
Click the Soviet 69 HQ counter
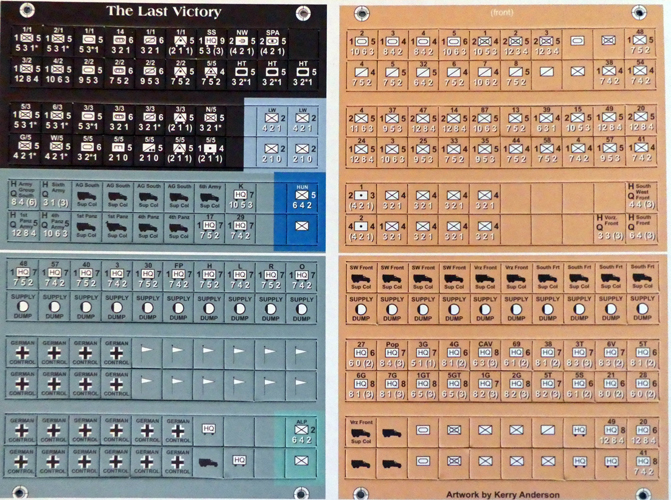[x=517, y=355]
